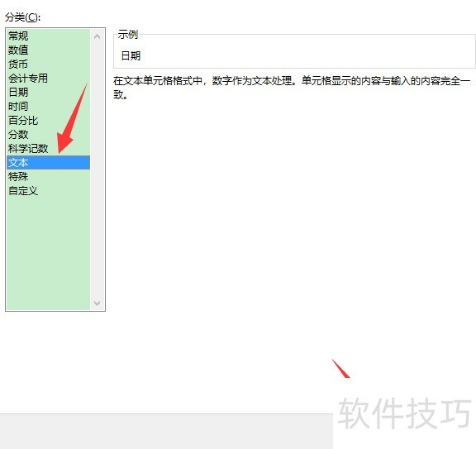Pick 会计专用 in the list
The image size is (476, 449).
[x=48, y=78]
